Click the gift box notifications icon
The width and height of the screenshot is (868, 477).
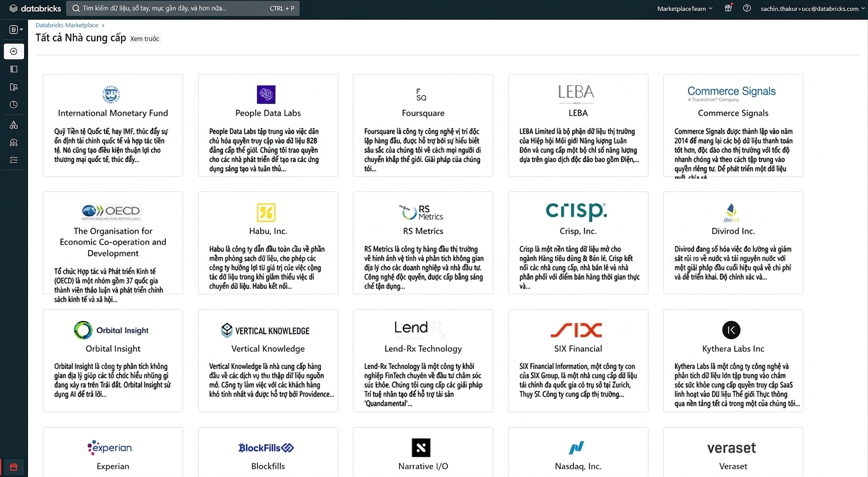pyautogui.click(x=729, y=8)
